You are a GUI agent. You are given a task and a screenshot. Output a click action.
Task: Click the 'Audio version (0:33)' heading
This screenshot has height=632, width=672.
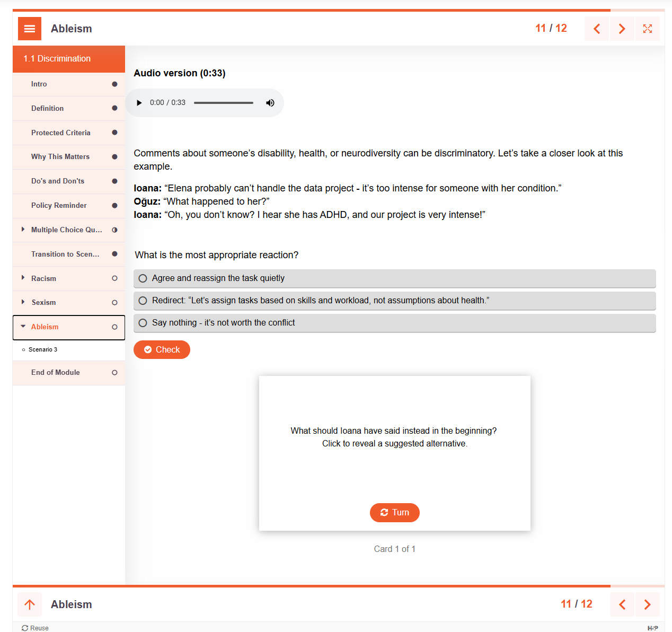tap(180, 73)
